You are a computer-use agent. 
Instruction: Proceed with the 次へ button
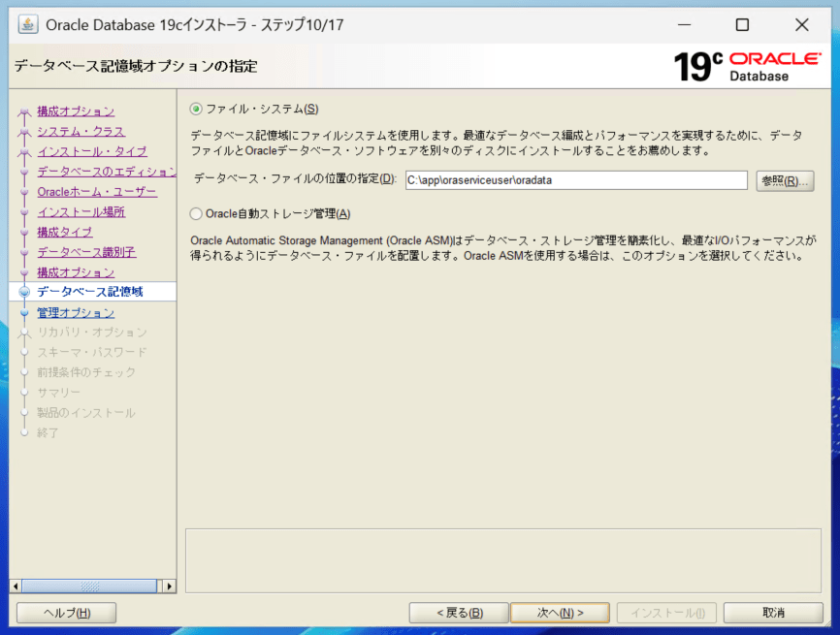click(x=560, y=613)
